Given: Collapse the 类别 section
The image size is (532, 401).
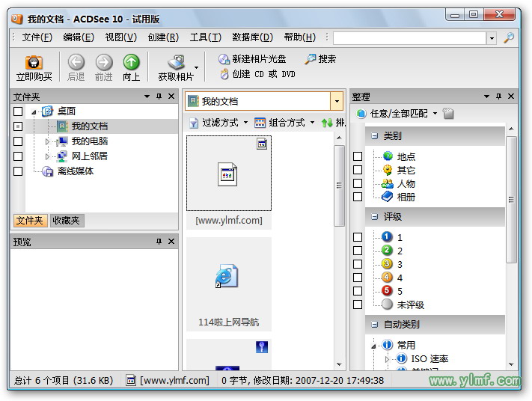Looking at the screenshot, I should 374,136.
